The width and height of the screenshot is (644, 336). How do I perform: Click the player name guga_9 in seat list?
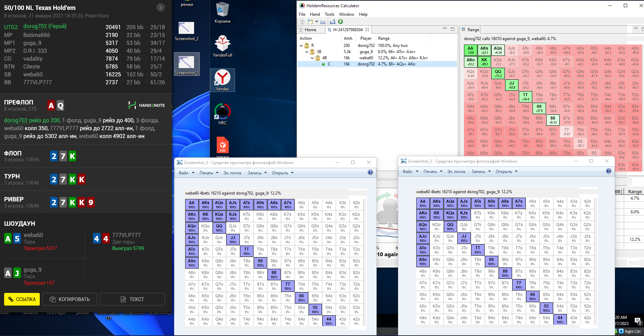pos(32,43)
